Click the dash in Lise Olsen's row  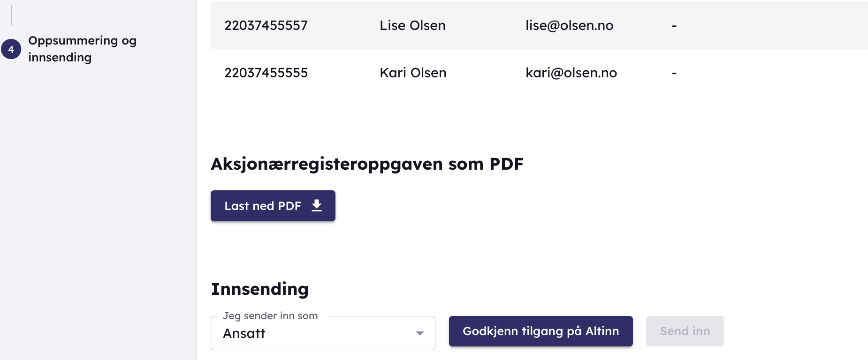point(674,26)
